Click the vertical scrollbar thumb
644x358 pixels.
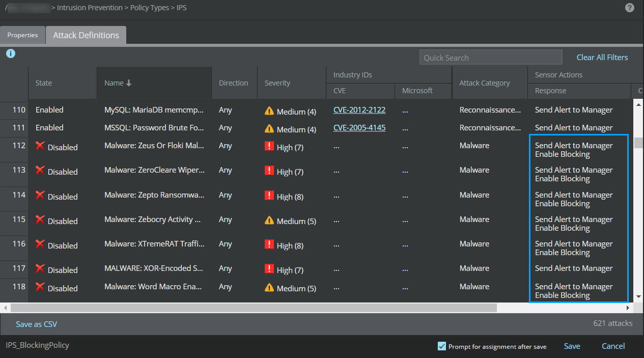click(x=638, y=143)
